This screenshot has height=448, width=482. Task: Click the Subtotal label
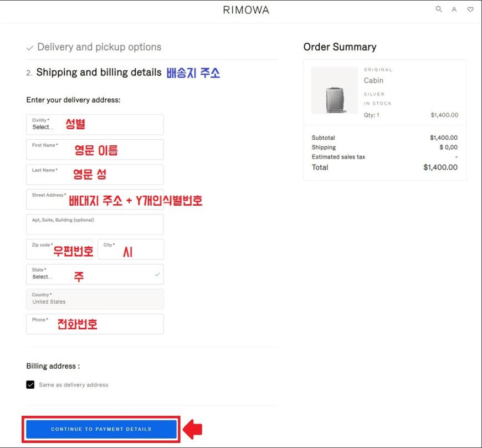[x=323, y=138]
